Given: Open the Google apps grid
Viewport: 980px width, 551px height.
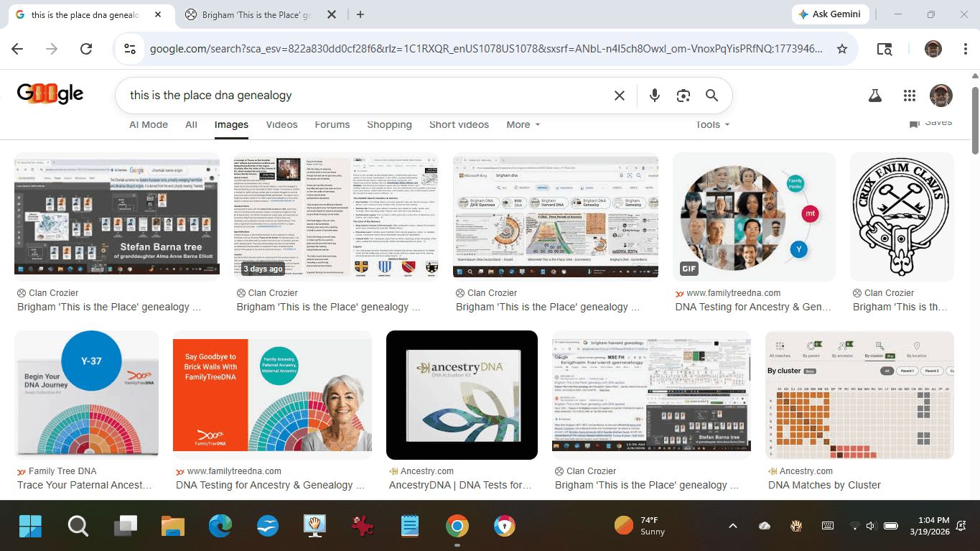Looking at the screenshot, I should click(909, 96).
